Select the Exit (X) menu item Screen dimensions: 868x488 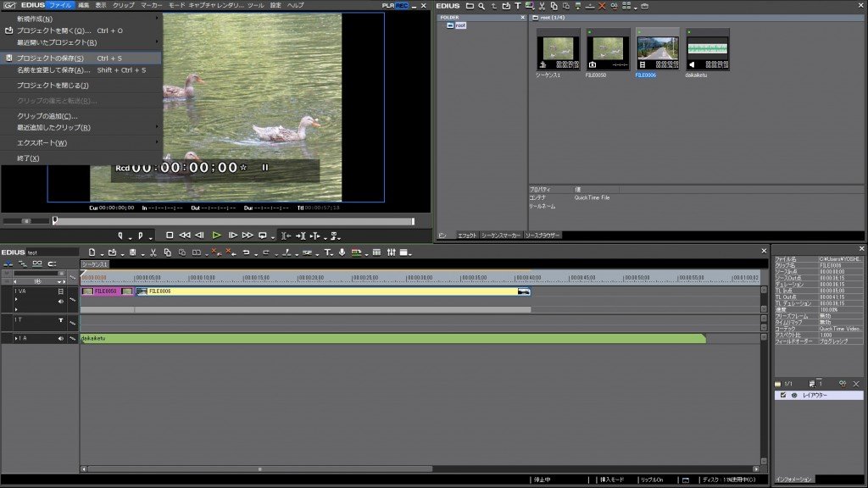[81, 158]
